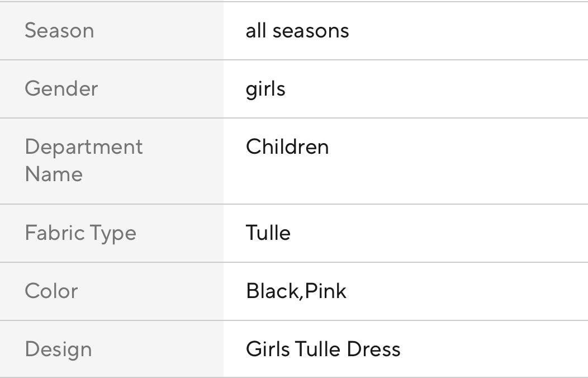Image resolution: width=588 pixels, height=378 pixels.
Task: Click the word 'Pink' in Color value
Action: coord(325,291)
